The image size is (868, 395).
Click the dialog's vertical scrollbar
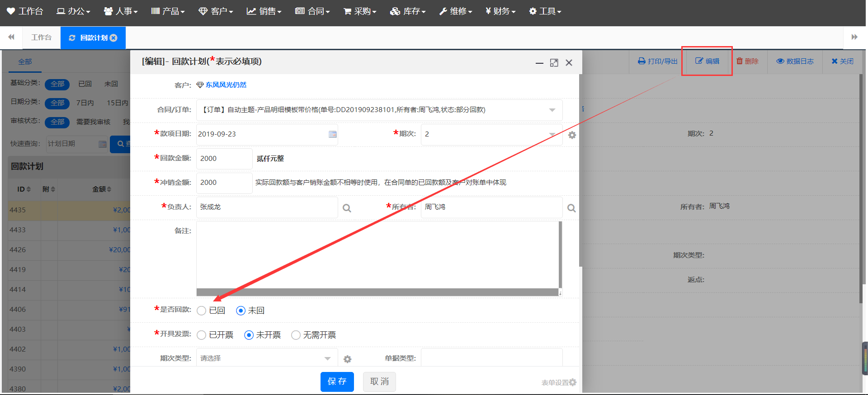[580, 171]
